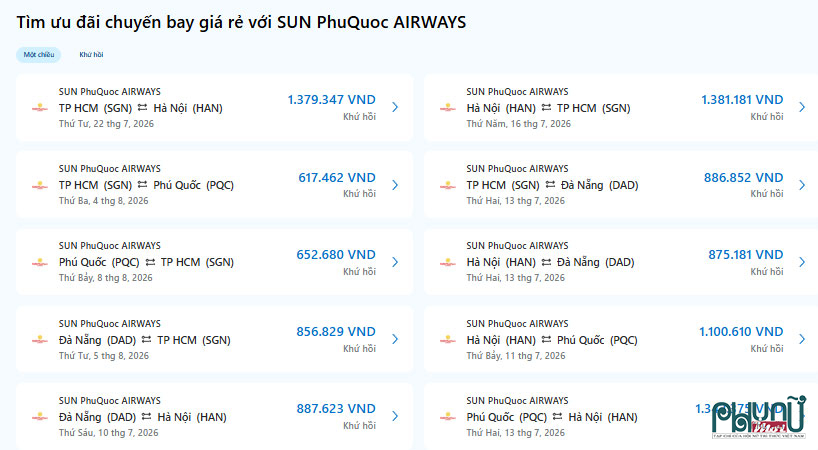Open the chevron for TP HCM to Hà Nội flight
Viewport: 818px width, 450px height.
(x=395, y=107)
